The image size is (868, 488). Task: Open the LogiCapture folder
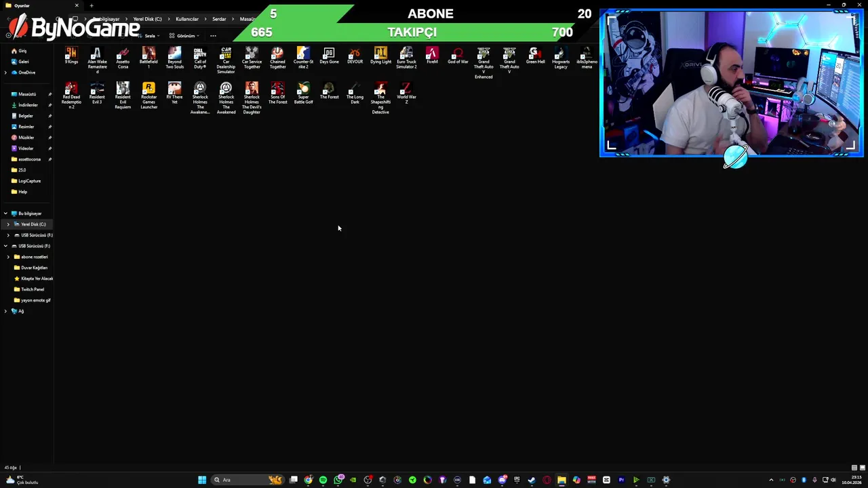click(27, 181)
